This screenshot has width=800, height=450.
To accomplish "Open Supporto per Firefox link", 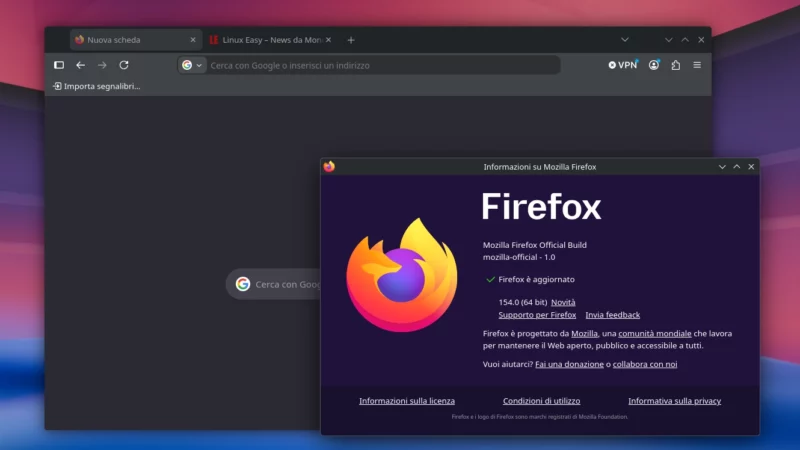I will [x=537, y=315].
